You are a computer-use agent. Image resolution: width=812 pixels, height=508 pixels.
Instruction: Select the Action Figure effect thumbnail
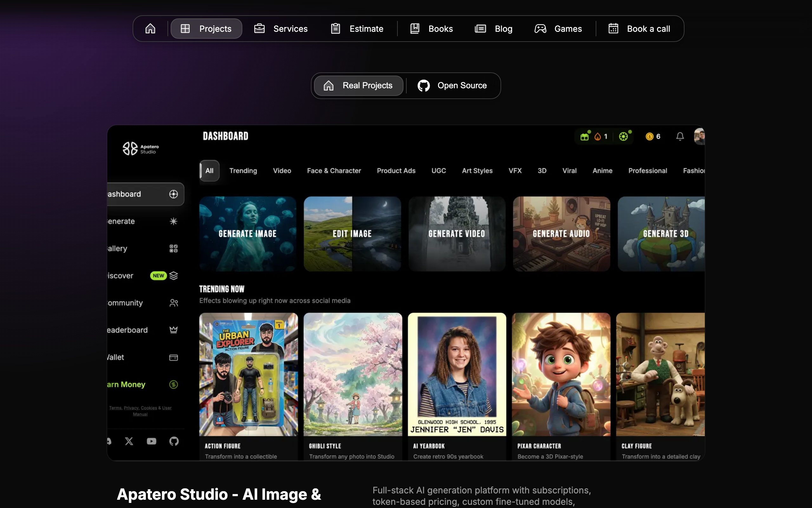click(x=249, y=374)
